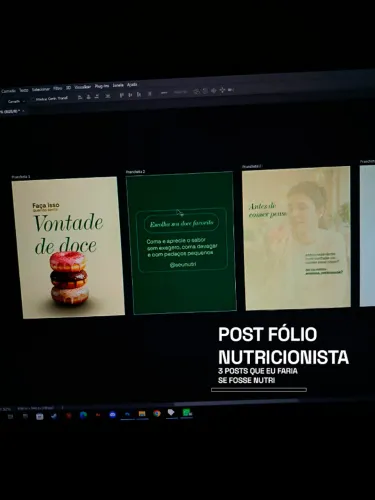Open the Visualizar menu
375x500 pixels.
[83, 87]
